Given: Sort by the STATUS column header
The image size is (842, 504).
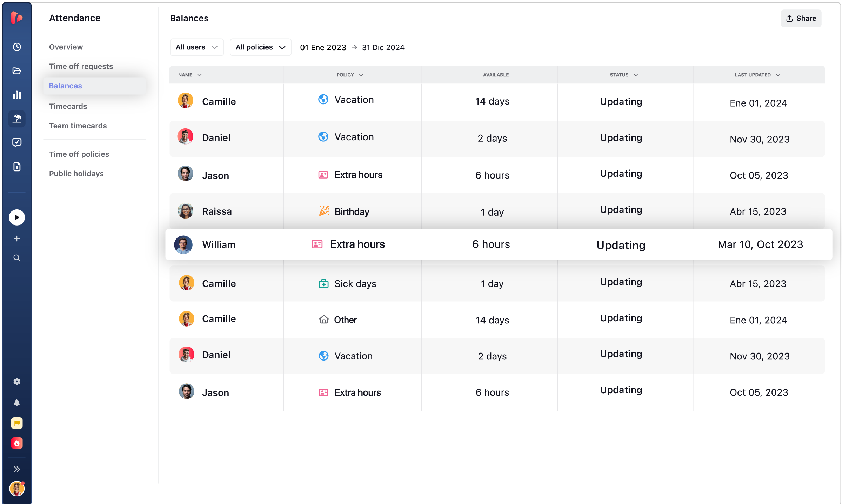Looking at the screenshot, I should [x=624, y=75].
